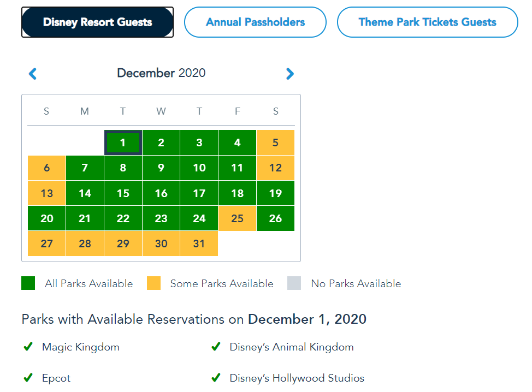
Task: Click the green All Parks Available swatch
Action: (28, 283)
